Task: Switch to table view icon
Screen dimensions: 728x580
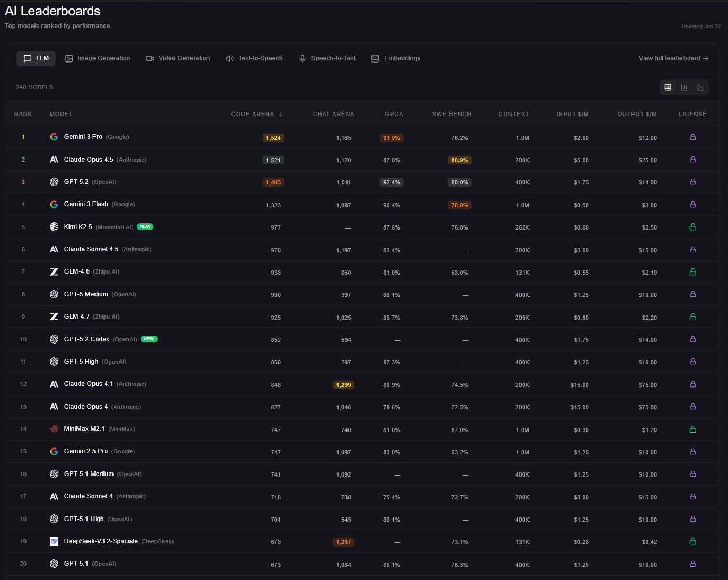Action: tap(668, 87)
